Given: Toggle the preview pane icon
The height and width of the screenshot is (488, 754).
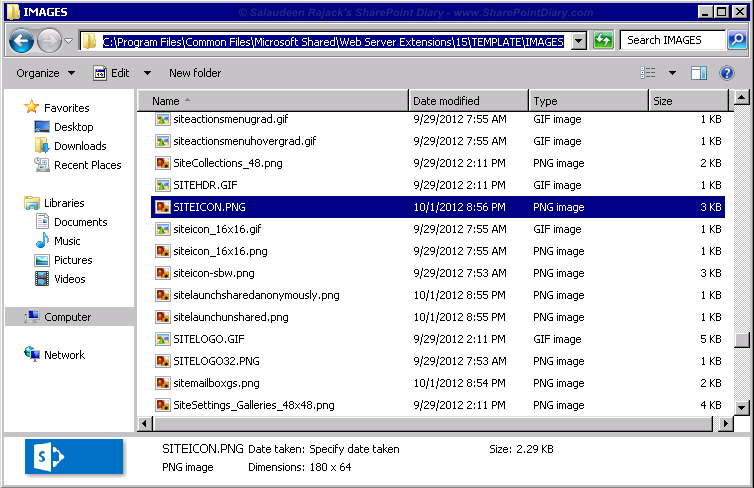Looking at the screenshot, I should [699, 73].
